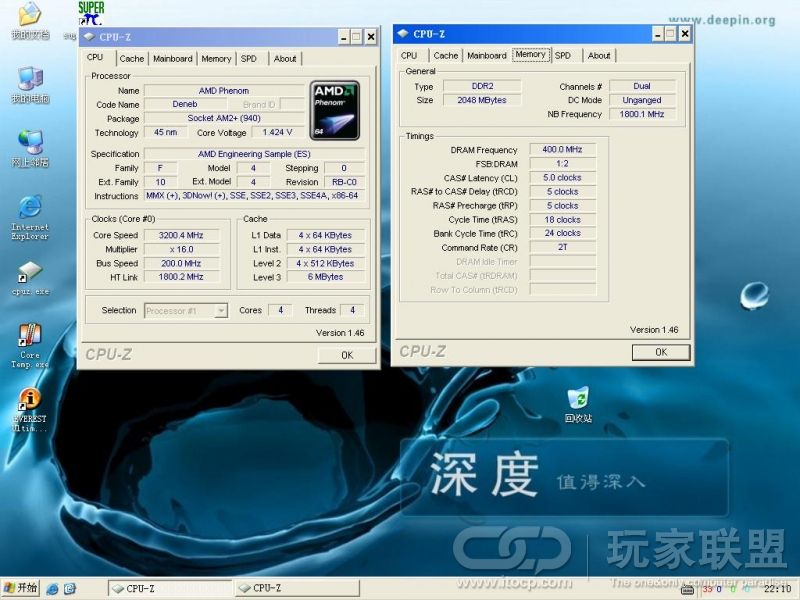Open the My Computer desktop icon
This screenshot has width=800, height=600.
[x=30, y=85]
